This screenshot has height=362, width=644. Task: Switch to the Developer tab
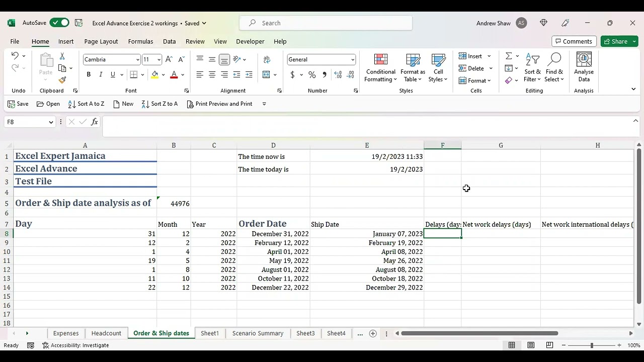pyautogui.click(x=250, y=41)
